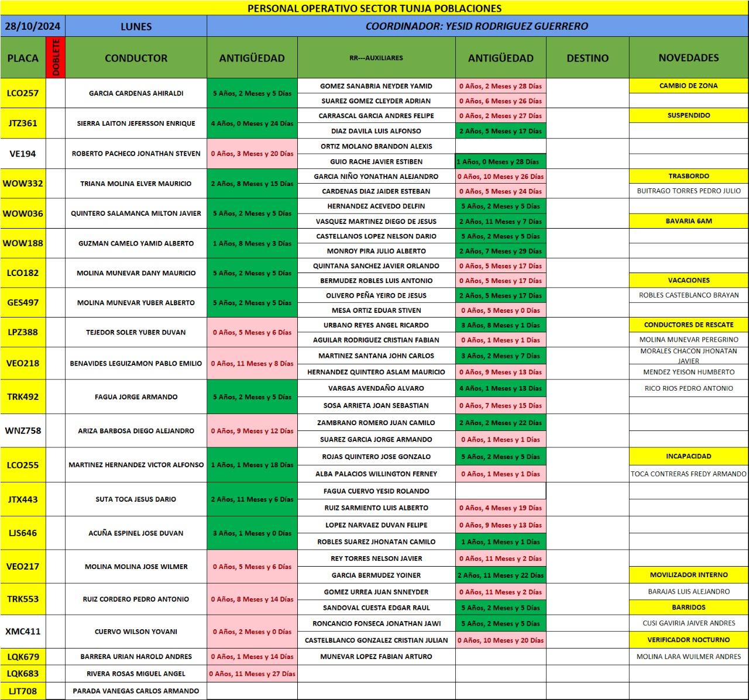Select conductor FAGUA JORGE ARMANDO
Screen dimensions: 749x700
136,396
